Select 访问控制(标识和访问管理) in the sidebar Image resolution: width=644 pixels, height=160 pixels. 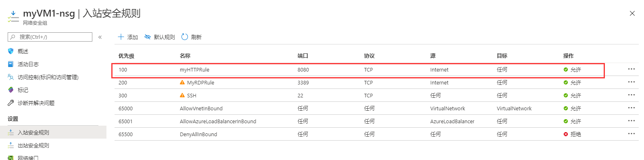coord(48,77)
